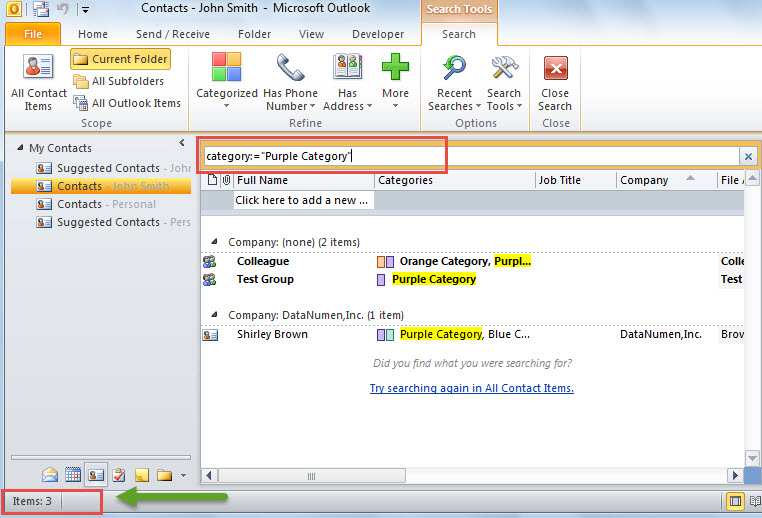The width and height of the screenshot is (762, 518).
Task: Open Suggested Contacts - John folder
Action: [113, 168]
